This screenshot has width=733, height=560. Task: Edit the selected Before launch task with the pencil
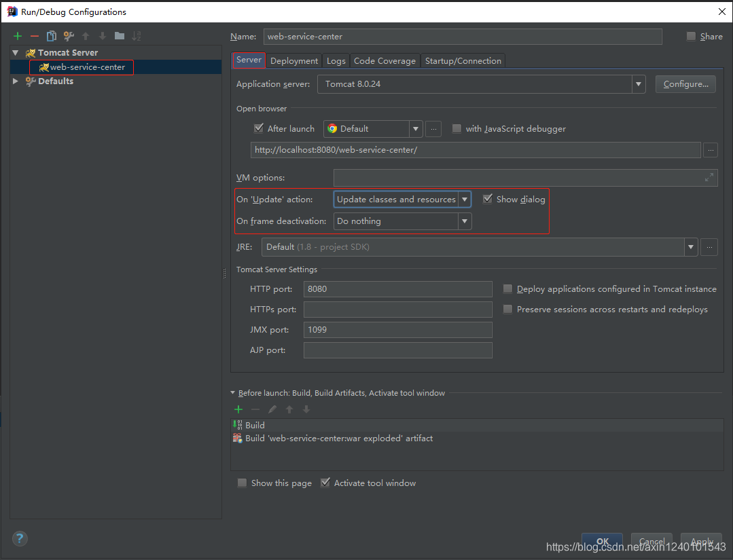272,409
